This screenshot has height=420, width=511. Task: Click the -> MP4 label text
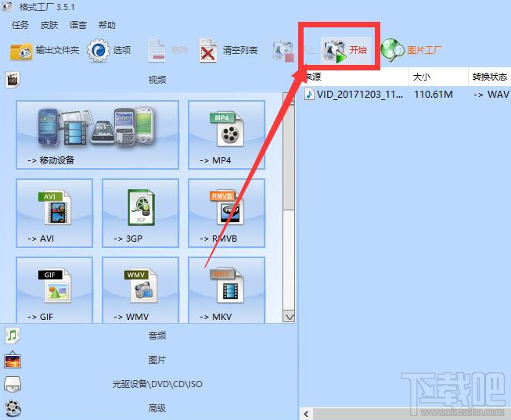pyautogui.click(x=215, y=160)
